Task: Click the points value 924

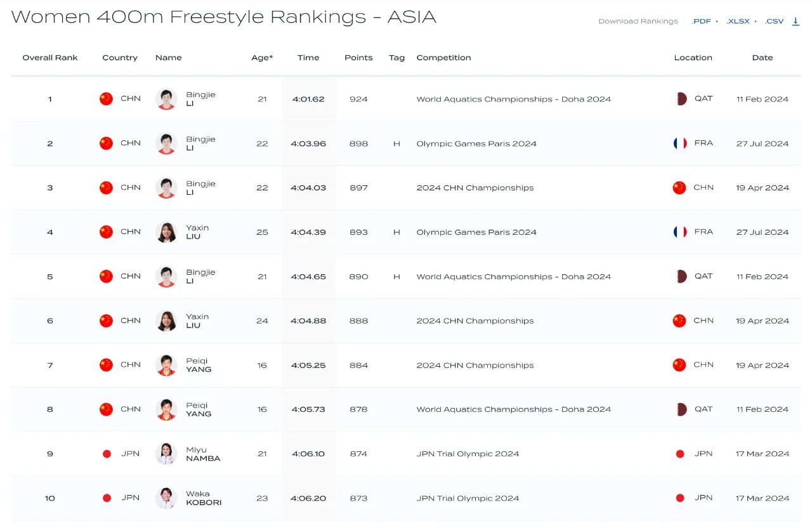Action: 358,99
